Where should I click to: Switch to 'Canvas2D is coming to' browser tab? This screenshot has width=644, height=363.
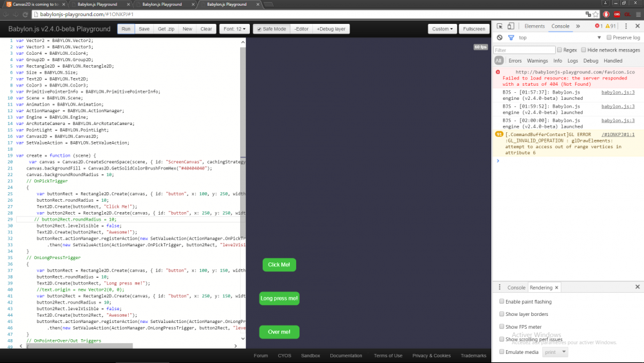point(35,4)
